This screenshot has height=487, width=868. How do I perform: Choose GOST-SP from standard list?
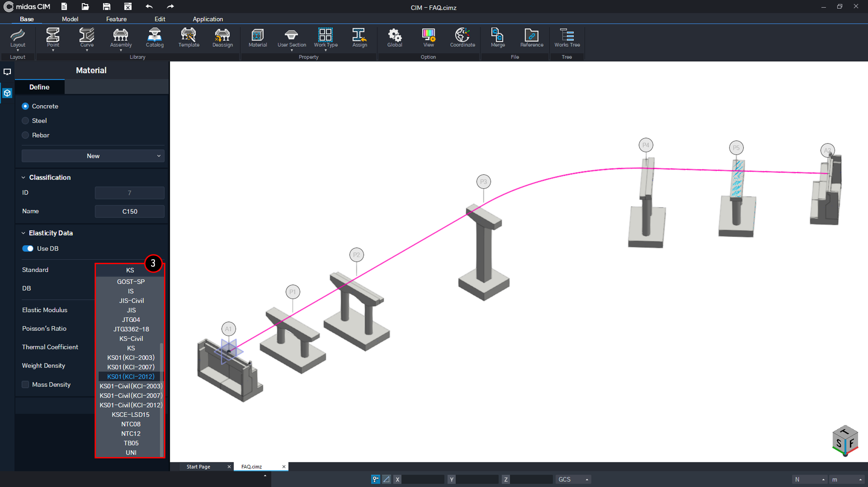[131, 281]
